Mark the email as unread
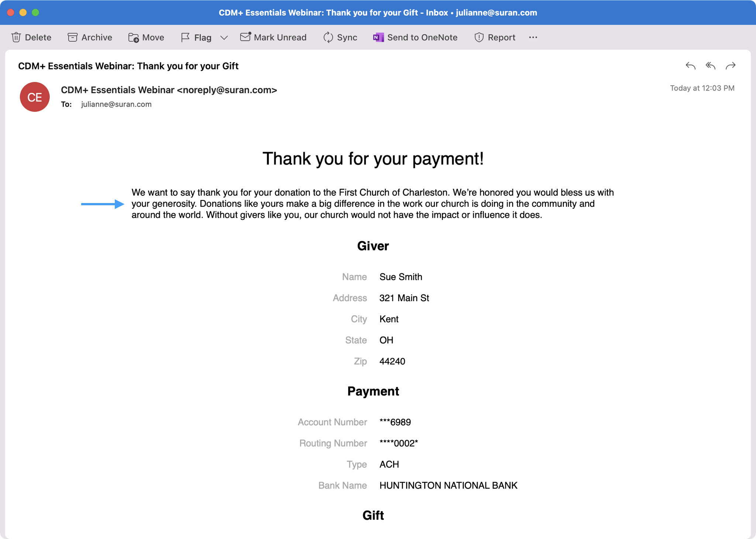The image size is (756, 539). [x=273, y=37]
